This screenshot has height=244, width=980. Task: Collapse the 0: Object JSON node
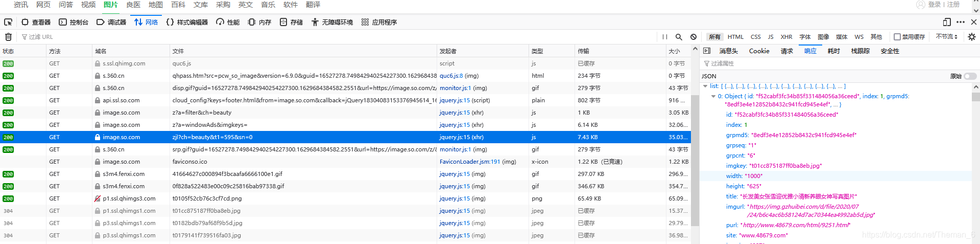coord(713,96)
